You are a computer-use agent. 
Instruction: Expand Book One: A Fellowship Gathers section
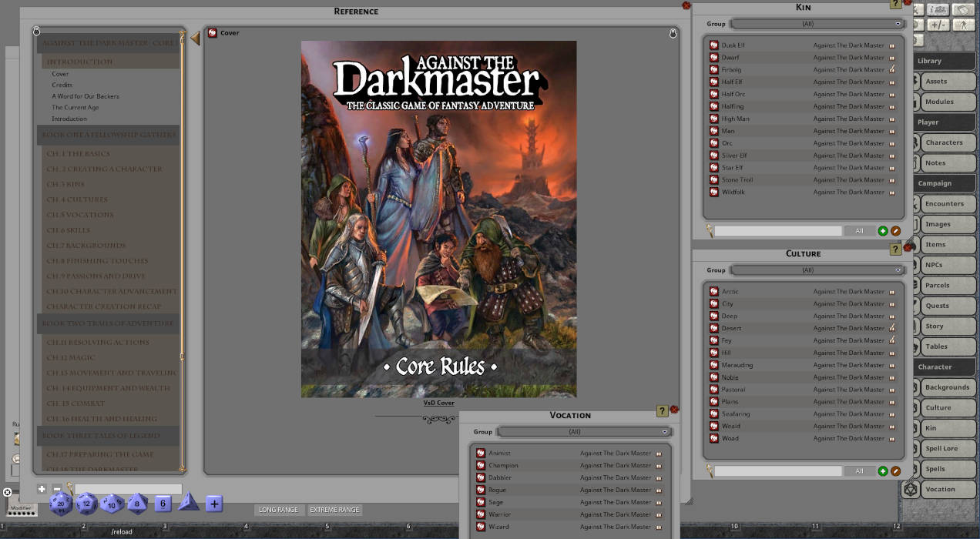click(x=108, y=135)
